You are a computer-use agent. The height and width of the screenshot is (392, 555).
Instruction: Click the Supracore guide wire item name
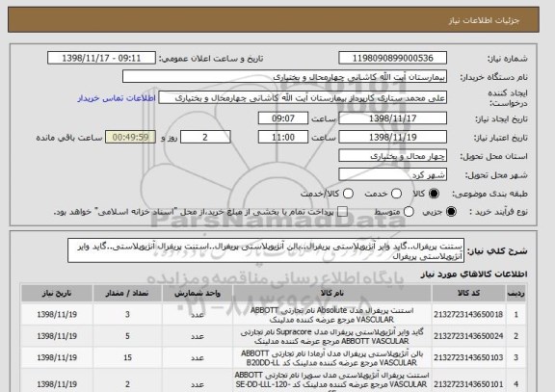coord(331,336)
